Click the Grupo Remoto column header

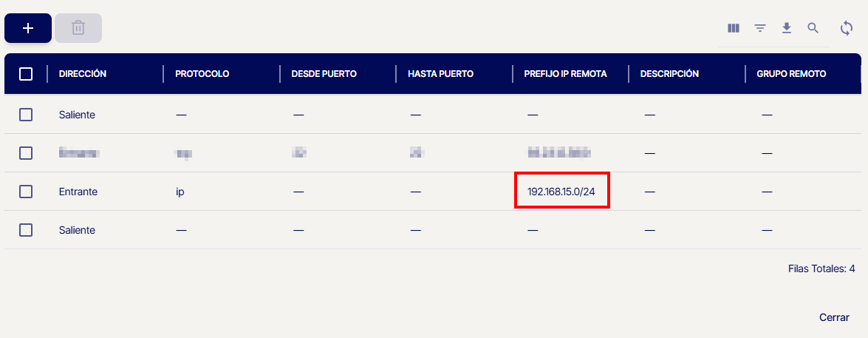pyautogui.click(x=791, y=74)
